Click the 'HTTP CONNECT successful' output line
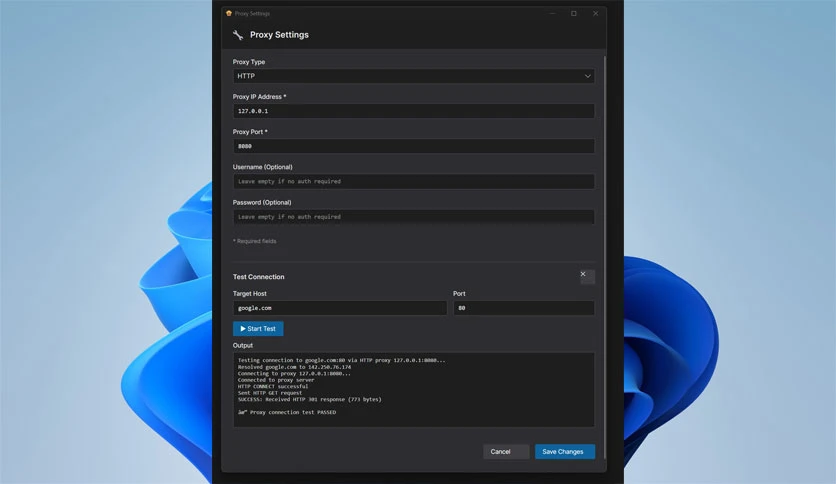 click(x=273, y=386)
